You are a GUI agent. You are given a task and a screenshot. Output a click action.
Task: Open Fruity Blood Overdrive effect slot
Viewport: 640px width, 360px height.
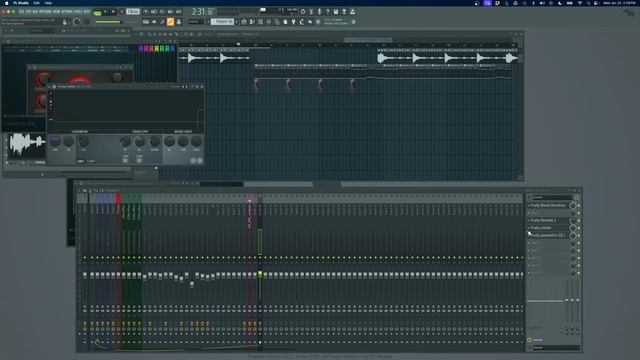pos(548,205)
